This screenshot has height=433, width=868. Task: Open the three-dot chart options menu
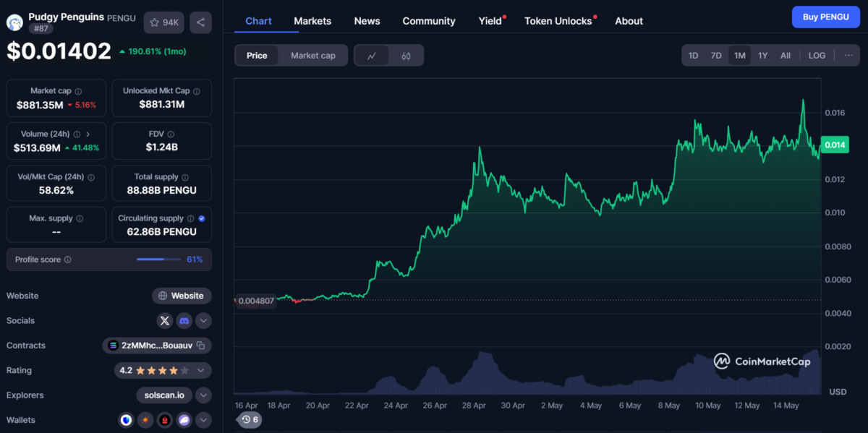(848, 56)
